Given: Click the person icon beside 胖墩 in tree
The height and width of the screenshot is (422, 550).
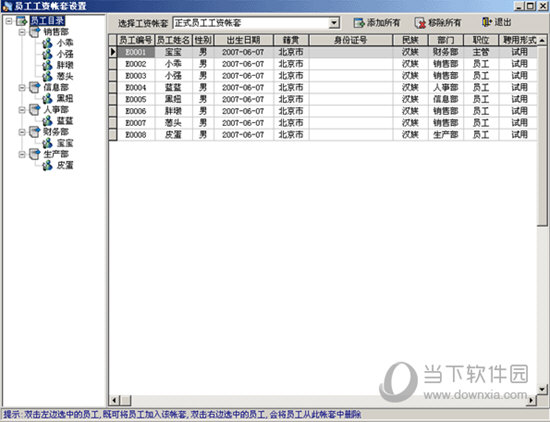Looking at the screenshot, I should point(47,65).
